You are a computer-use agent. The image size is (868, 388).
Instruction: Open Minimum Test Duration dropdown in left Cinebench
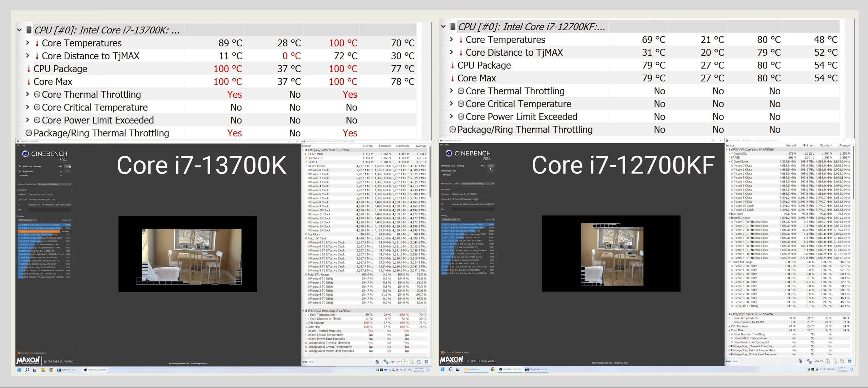tap(54, 184)
